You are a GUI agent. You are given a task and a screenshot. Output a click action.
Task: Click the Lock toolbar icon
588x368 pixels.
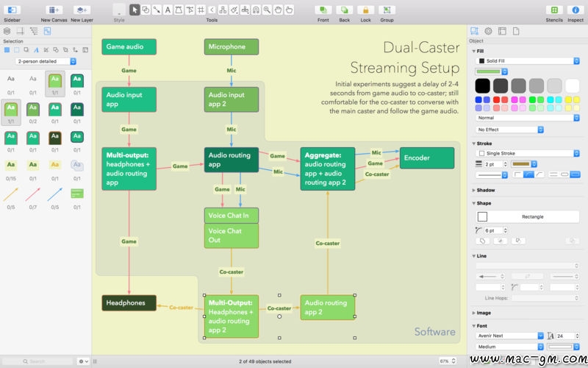coord(365,10)
